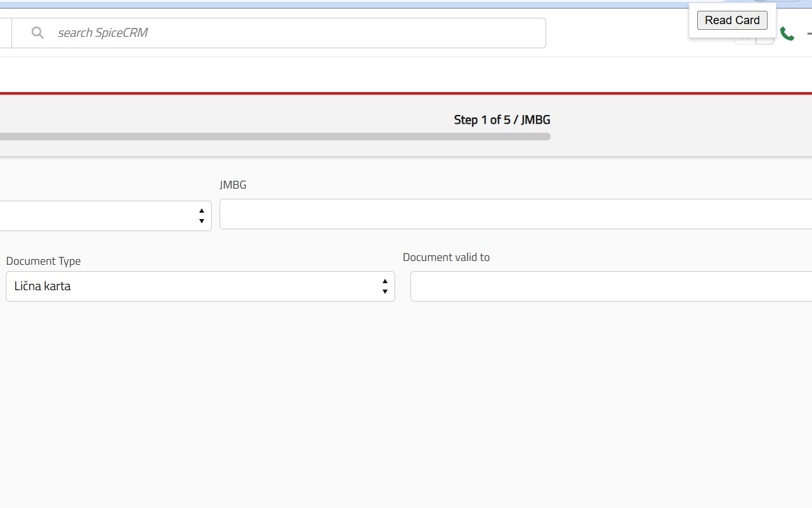Click the magnifying glass search icon

pyautogui.click(x=37, y=32)
